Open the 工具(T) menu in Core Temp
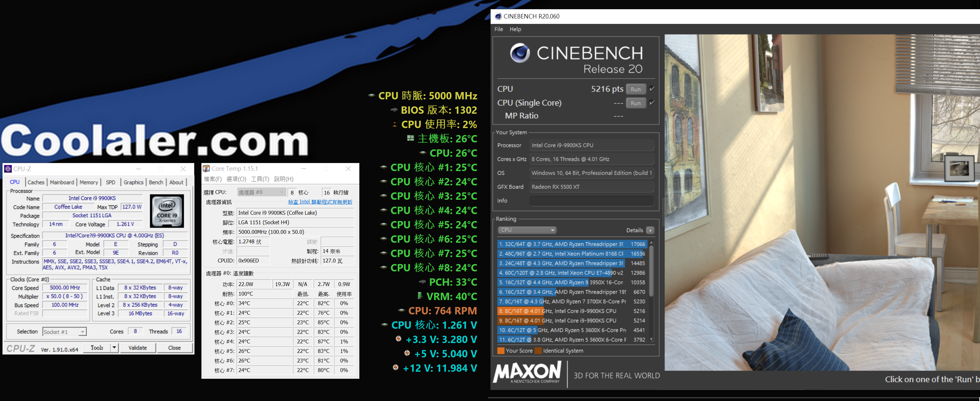The width and height of the screenshot is (980, 401). [x=260, y=179]
